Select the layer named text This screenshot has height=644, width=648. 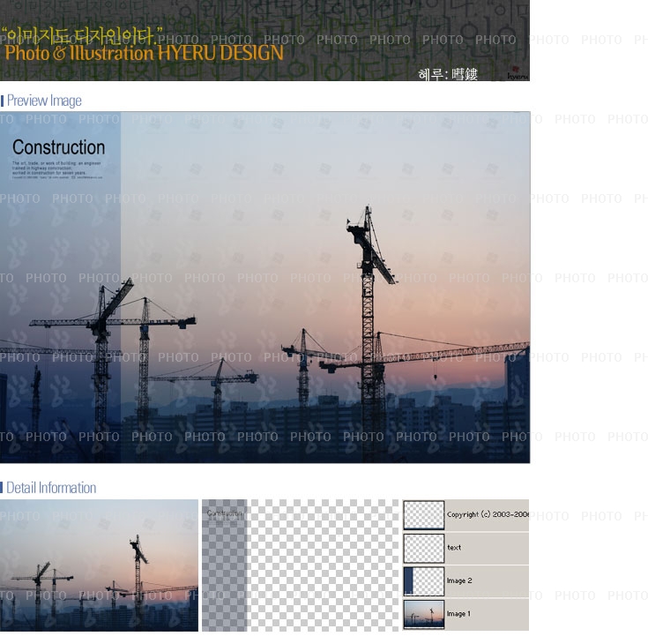(454, 548)
